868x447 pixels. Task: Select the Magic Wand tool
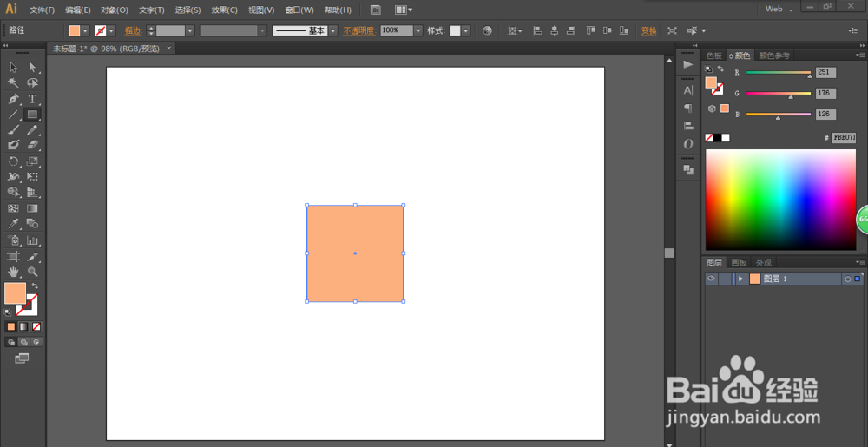14,83
